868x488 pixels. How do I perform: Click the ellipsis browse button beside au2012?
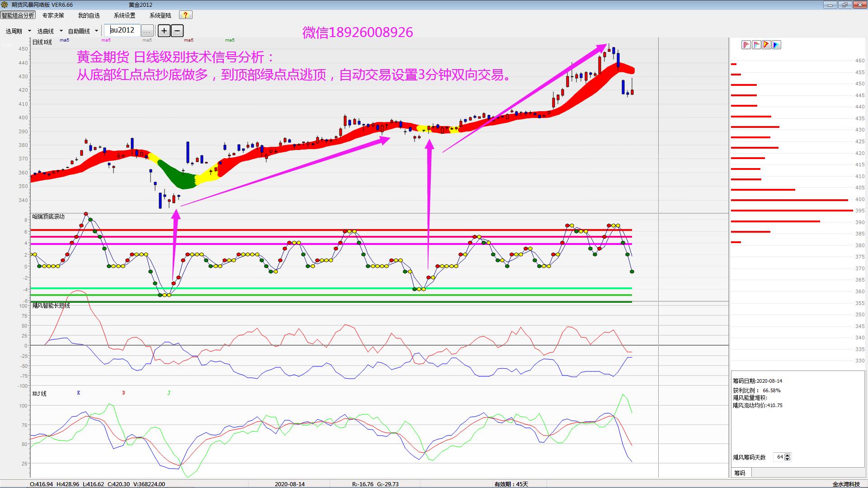147,31
